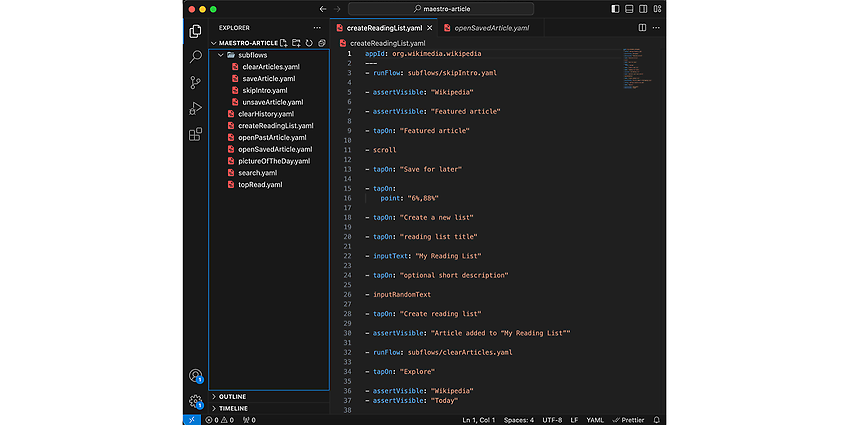Viewport: 850px width, 425px height.
Task: Open the Run and Debug view
Action: coord(195,108)
